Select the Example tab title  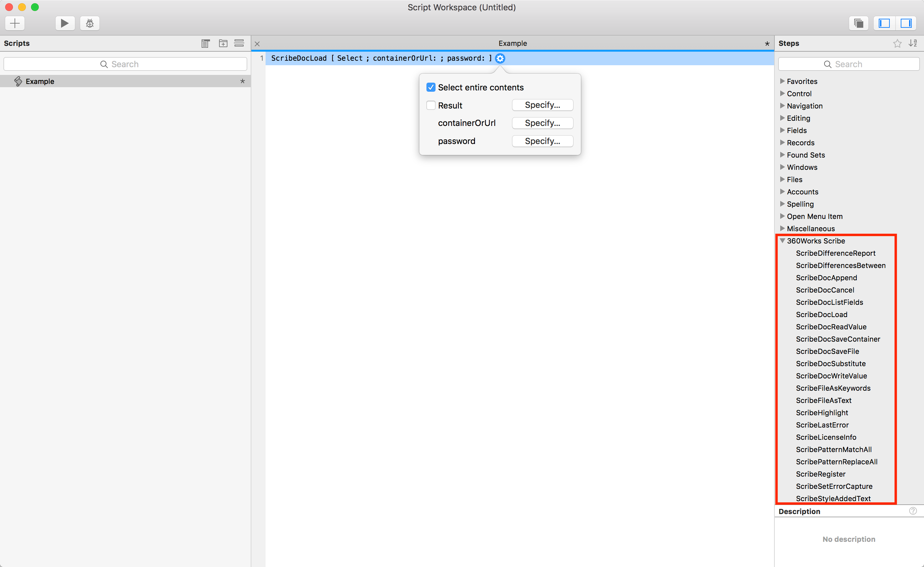[512, 44]
